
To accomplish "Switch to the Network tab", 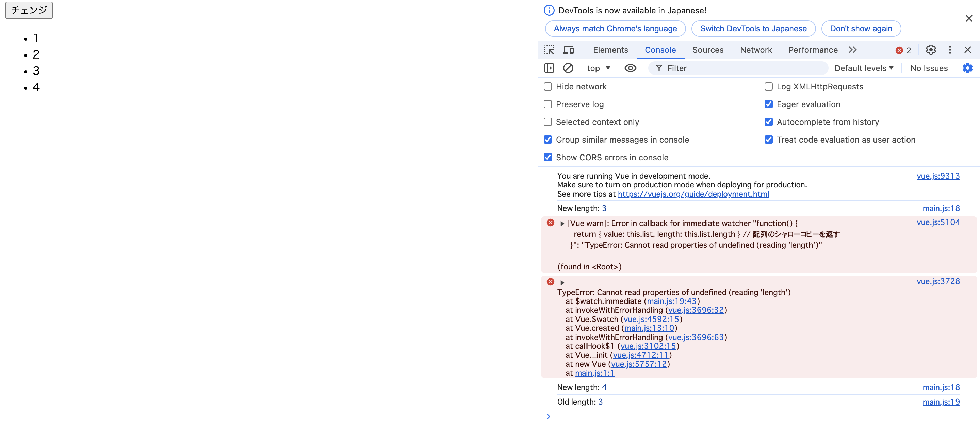I will [x=755, y=50].
